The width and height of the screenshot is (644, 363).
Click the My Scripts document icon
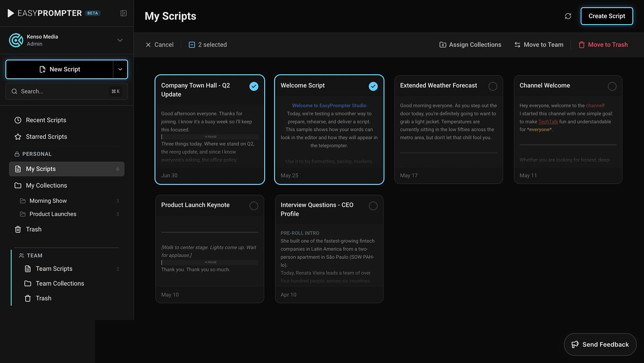pos(18,169)
